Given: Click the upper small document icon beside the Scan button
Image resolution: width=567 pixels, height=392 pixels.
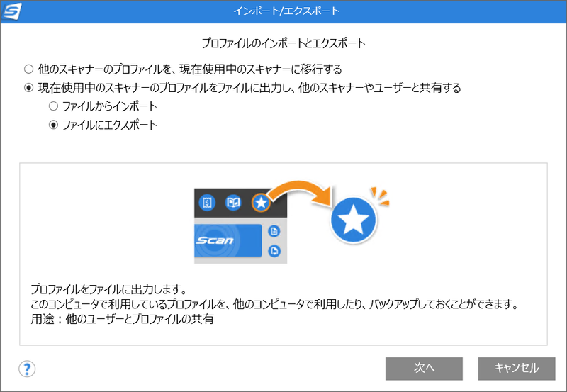Looking at the screenshot, I should point(274,230).
